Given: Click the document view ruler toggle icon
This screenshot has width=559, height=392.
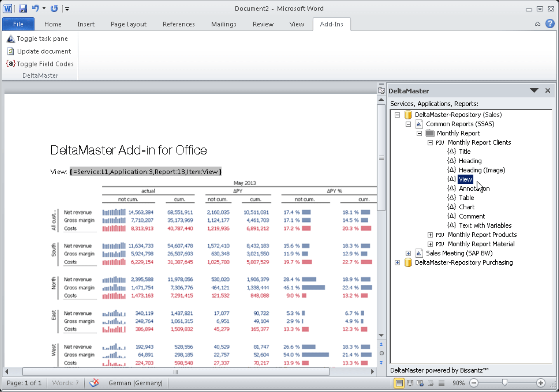Looking at the screenshot, I should pyautogui.click(x=381, y=90).
